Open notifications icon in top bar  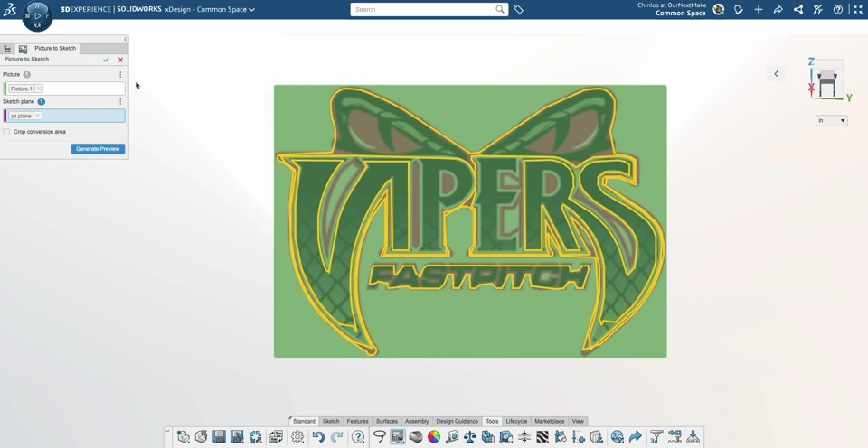click(x=739, y=9)
